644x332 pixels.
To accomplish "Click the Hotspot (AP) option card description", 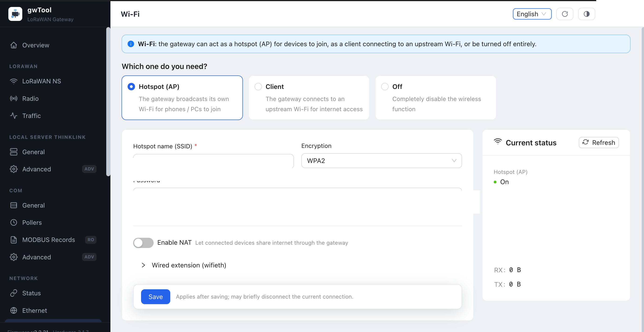I will pyautogui.click(x=184, y=104).
